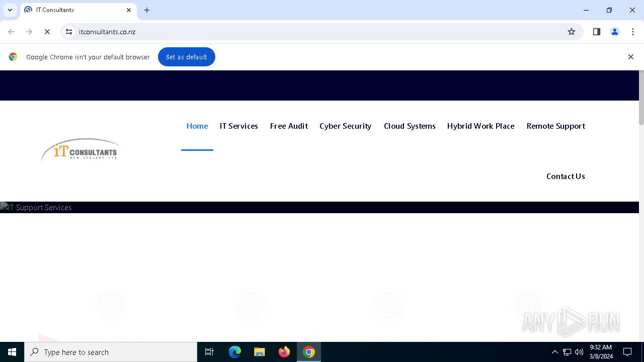Click the browser forward arrow
Viewport: 644px width, 362px height.
[x=29, y=32]
